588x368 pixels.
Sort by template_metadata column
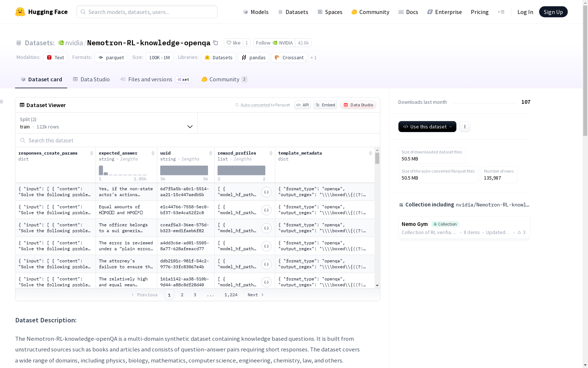[x=370, y=153]
